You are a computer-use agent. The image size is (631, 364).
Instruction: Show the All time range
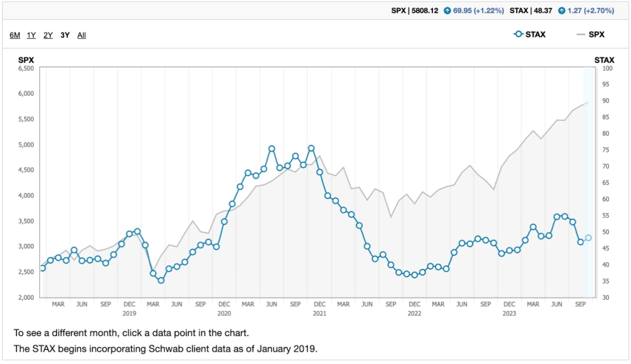[x=82, y=35]
